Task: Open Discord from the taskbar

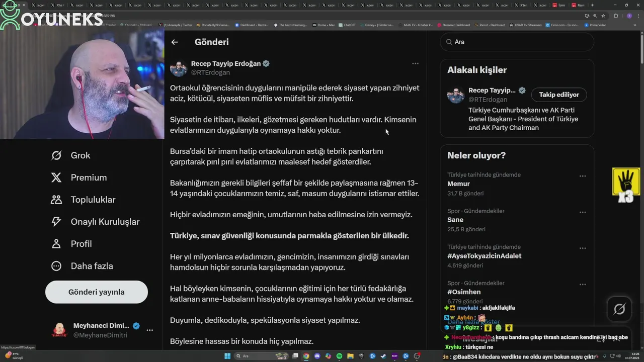Action: pyautogui.click(x=317, y=356)
